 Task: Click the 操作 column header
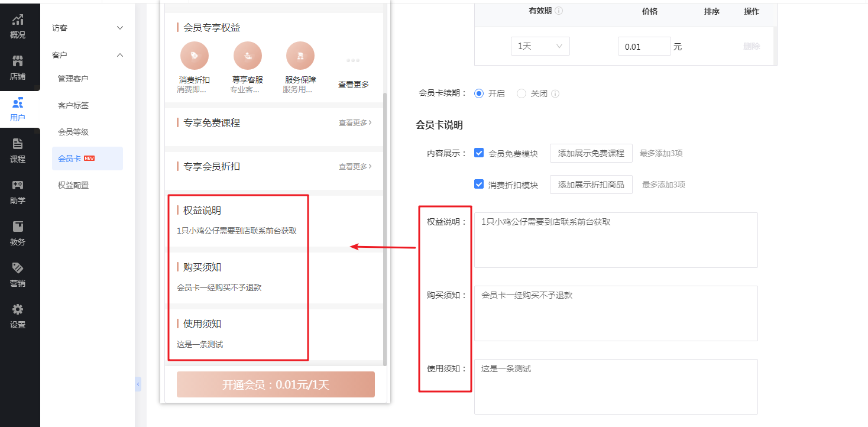tap(752, 11)
